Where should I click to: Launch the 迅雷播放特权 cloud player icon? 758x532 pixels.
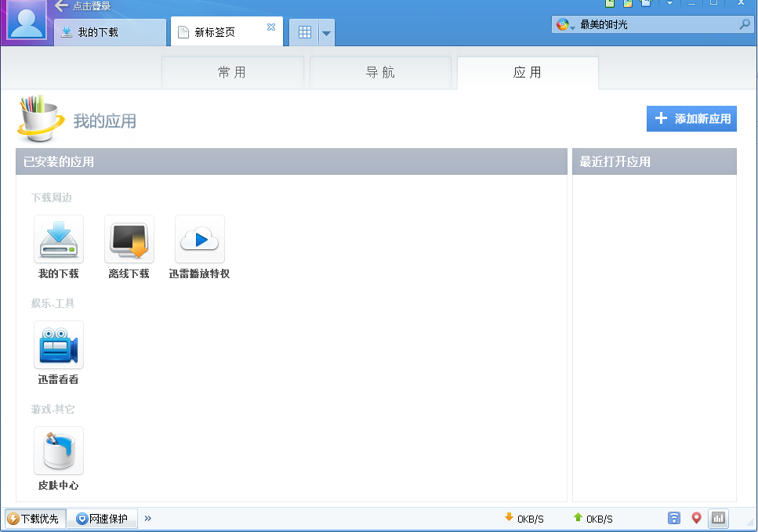(x=200, y=239)
